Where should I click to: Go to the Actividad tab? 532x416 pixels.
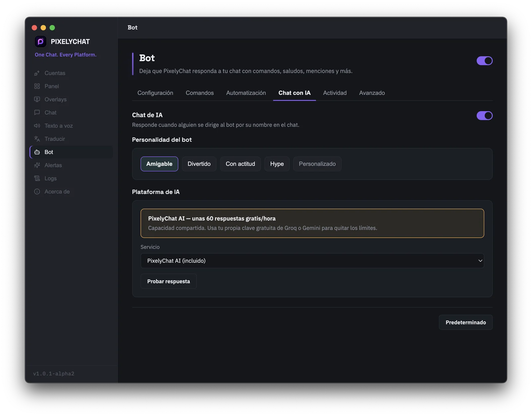335,93
